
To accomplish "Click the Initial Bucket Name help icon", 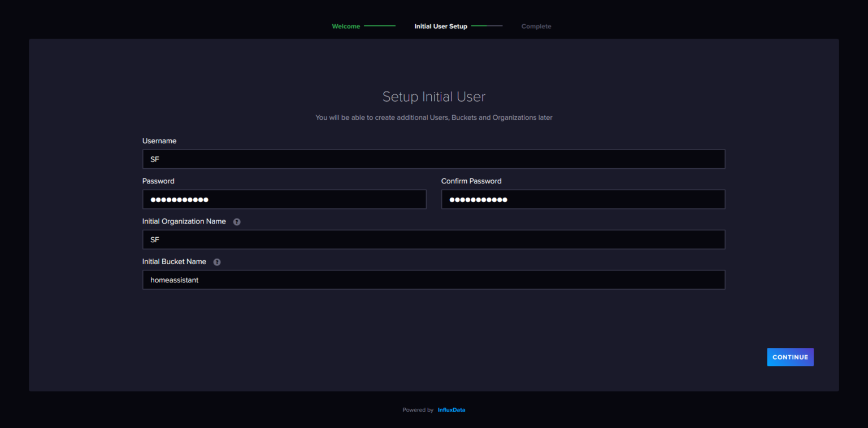I will (217, 261).
